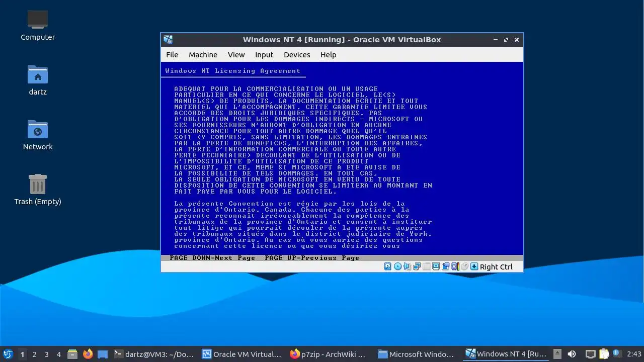
Task: Click the optical disc status icon
Action: (397, 266)
